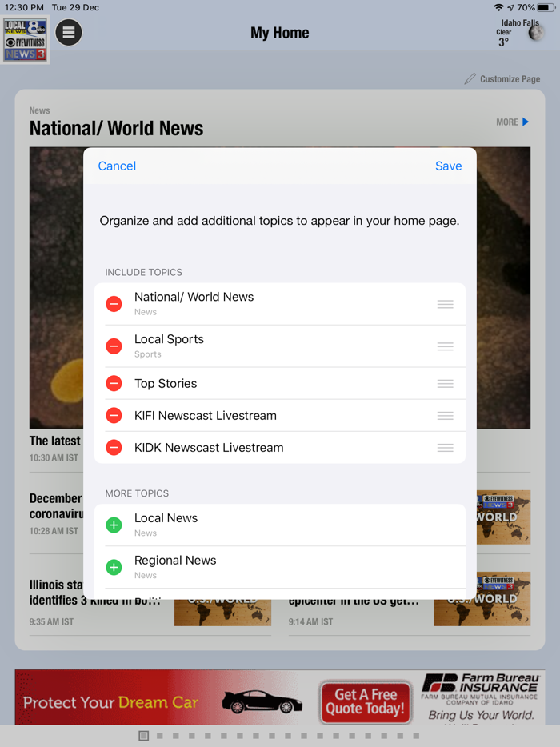Add Local News with its green plus icon
560x747 pixels.
[x=114, y=525]
